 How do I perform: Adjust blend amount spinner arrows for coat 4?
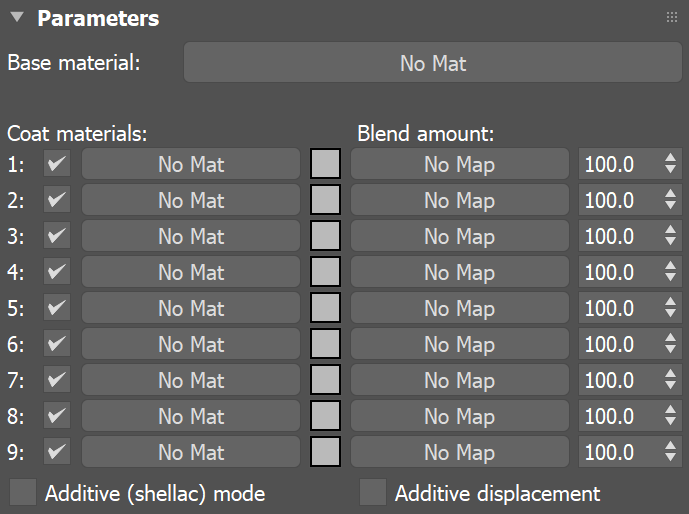[671, 272]
